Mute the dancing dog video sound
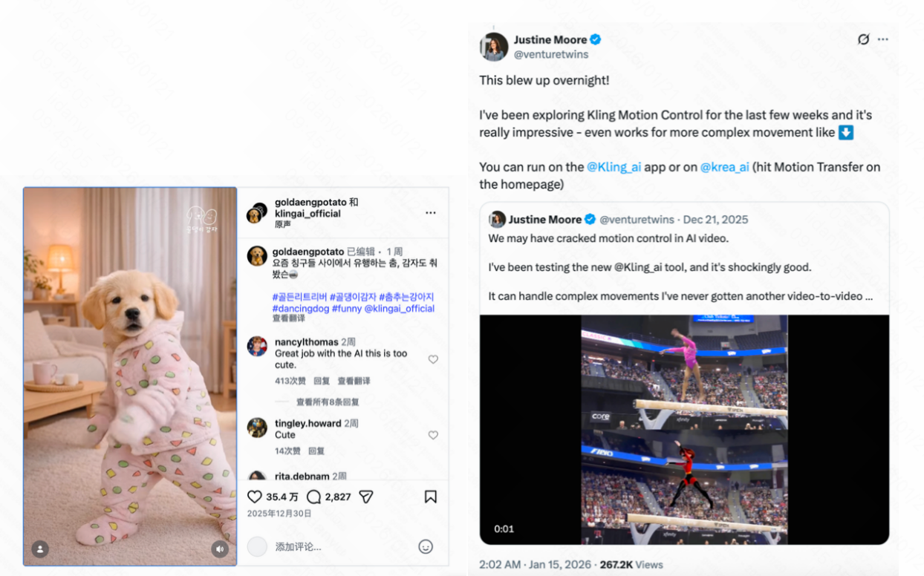This screenshot has height=576, width=924. (219, 549)
